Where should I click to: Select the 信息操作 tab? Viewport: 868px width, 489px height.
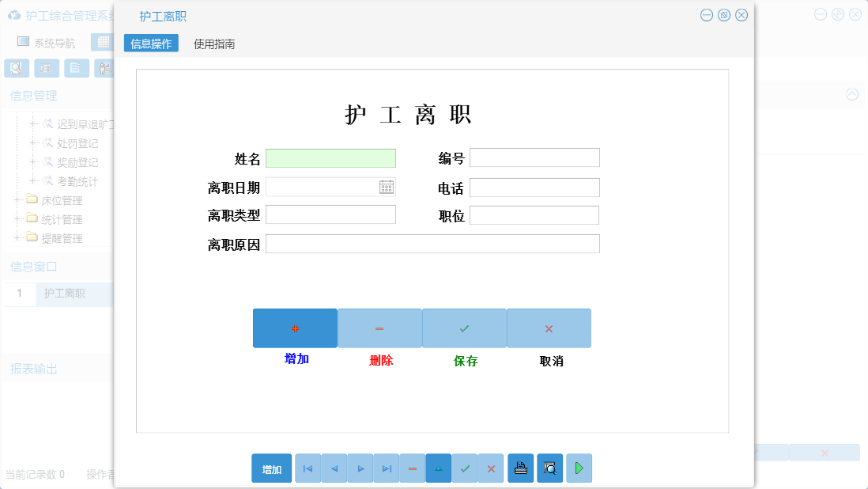[x=151, y=44]
